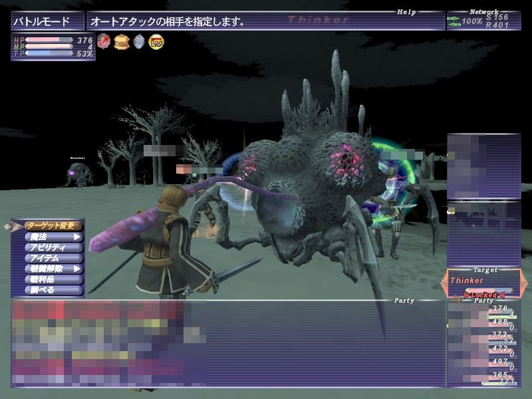Click the オートアタックの相手を指定します help text

[168, 22]
